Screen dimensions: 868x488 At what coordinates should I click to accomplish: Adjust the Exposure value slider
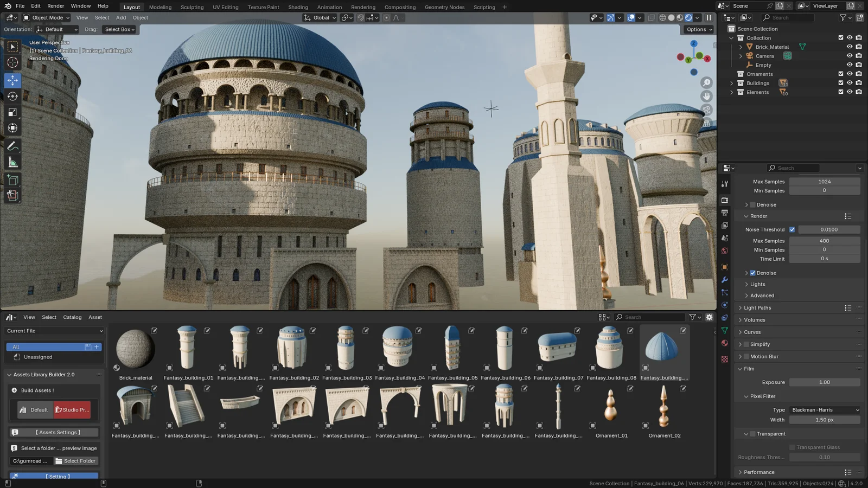tap(825, 382)
